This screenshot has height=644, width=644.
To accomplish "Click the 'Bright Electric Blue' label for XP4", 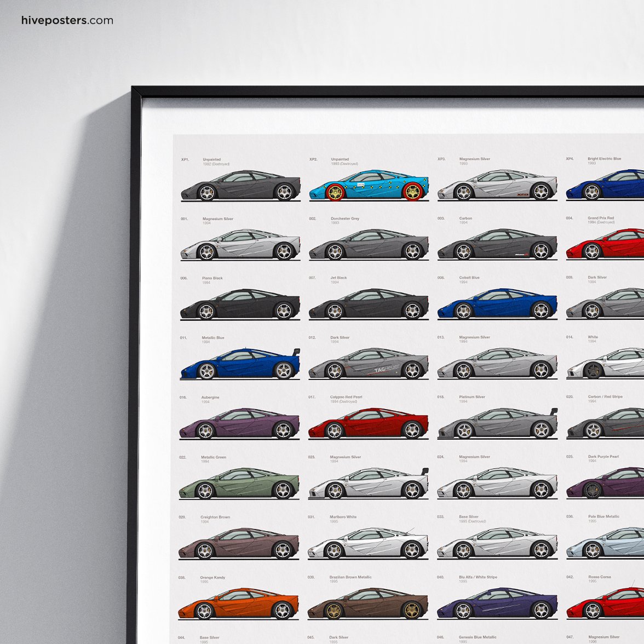I will click(x=604, y=159).
